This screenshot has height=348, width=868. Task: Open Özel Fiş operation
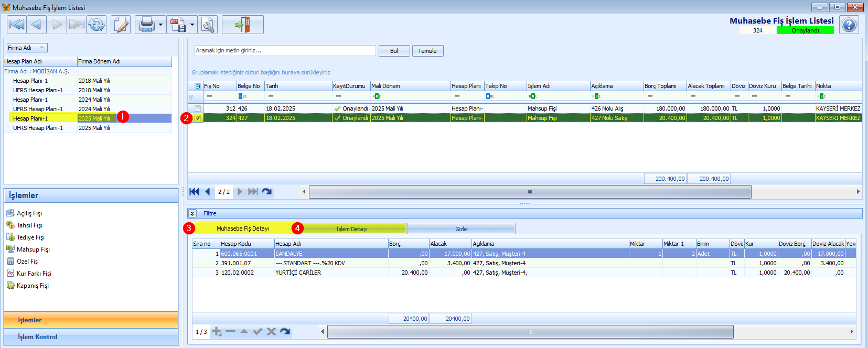22,262
